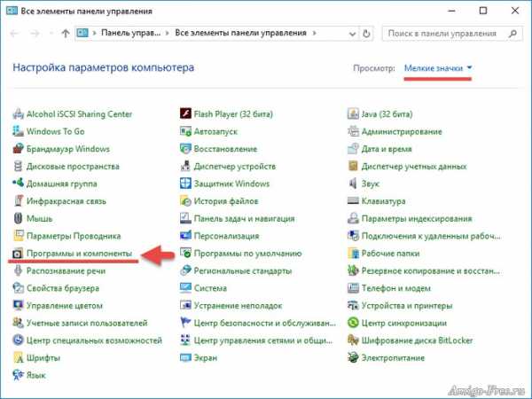Click the Домашняя группа icon

click(x=18, y=184)
